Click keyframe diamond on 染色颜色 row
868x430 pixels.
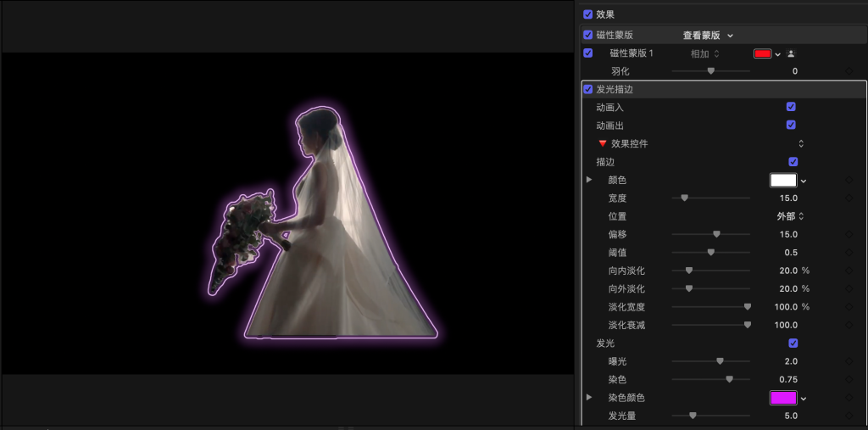pos(849,398)
